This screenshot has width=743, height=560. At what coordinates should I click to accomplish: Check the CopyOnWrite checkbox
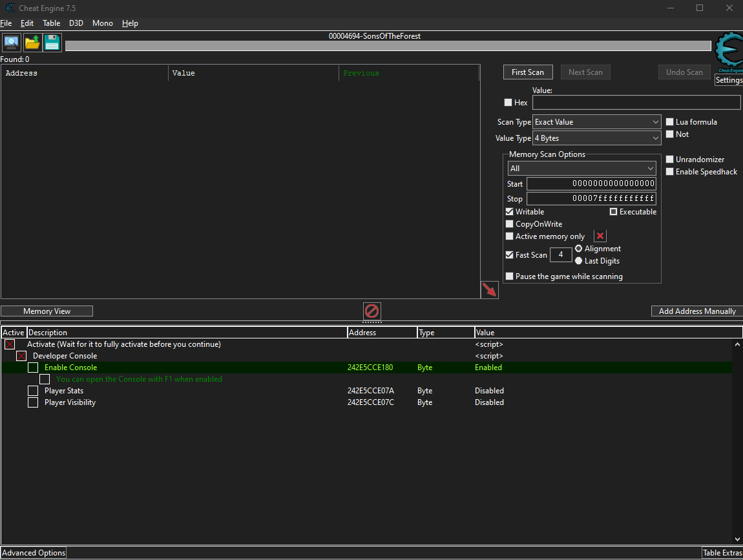pyautogui.click(x=509, y=224)
